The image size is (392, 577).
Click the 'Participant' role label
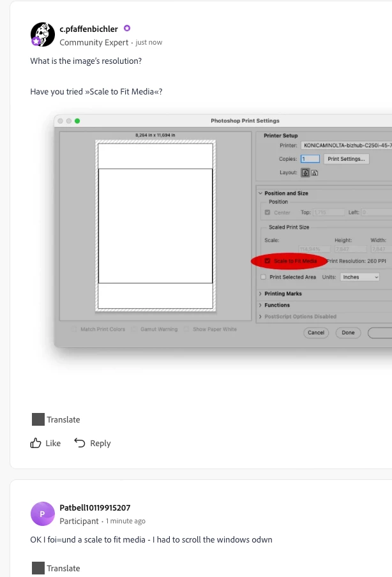(x=79, y=521)
